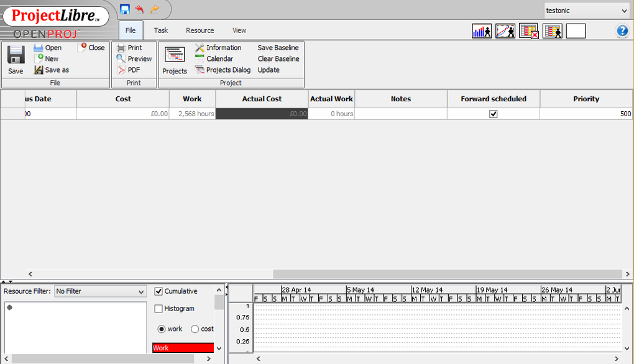Undo using the red arrow icon
The image size is (634, 364).
click(139, 9)
